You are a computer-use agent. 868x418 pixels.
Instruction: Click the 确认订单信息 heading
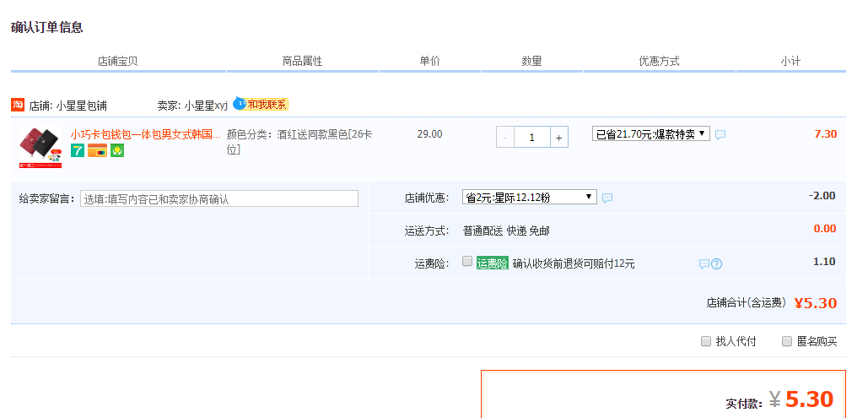[47, 28]
